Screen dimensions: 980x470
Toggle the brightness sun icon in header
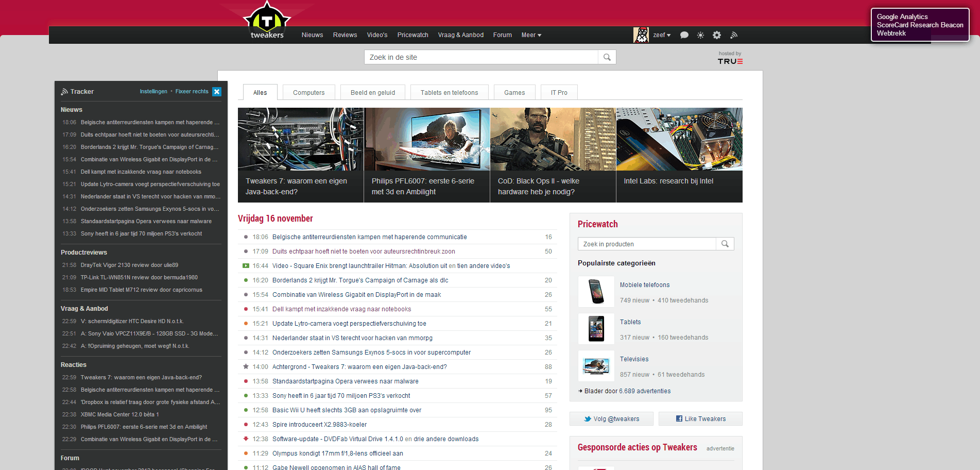[x=700, y=35]
